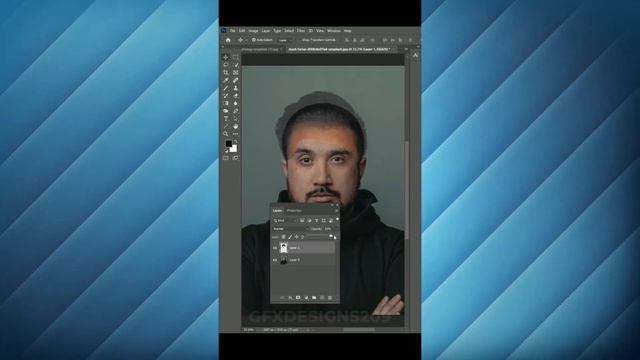Select the History Brush tool
This screenshot has width=640, height=360.
pos(226,95)
